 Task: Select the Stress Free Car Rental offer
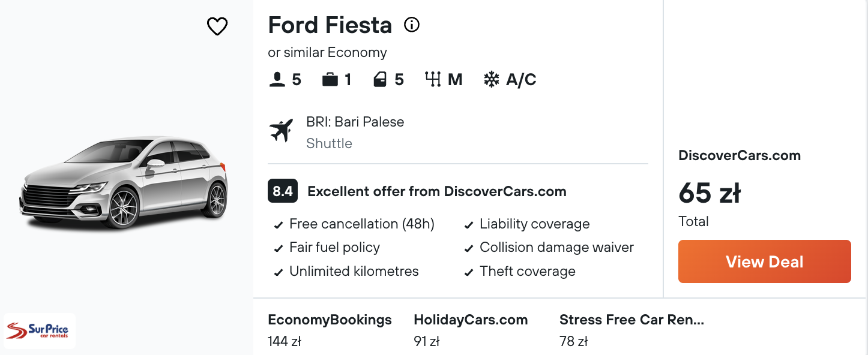[631, 330]
